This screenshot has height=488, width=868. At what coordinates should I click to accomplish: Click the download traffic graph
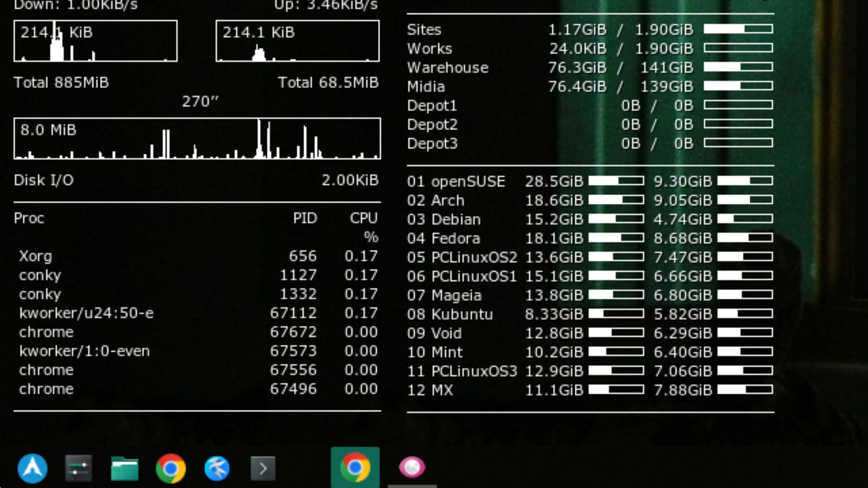(x=95, y=41)
